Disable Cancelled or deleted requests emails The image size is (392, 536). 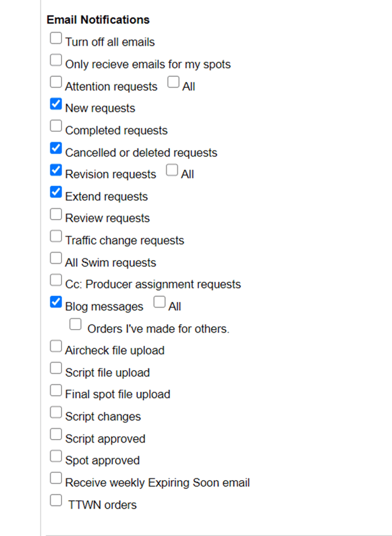pyautogui.click(x=56, y=148)
